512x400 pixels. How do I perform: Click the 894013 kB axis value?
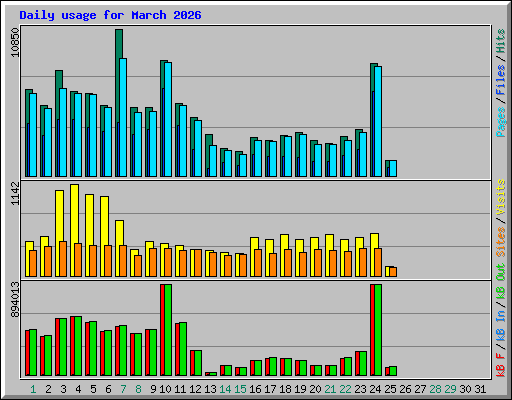[15, 300]
